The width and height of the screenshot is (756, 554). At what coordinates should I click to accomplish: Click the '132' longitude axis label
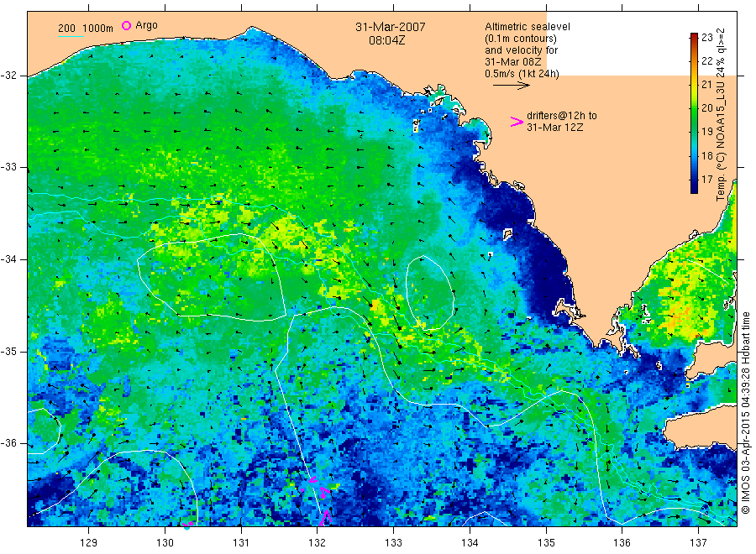[318, 543]
